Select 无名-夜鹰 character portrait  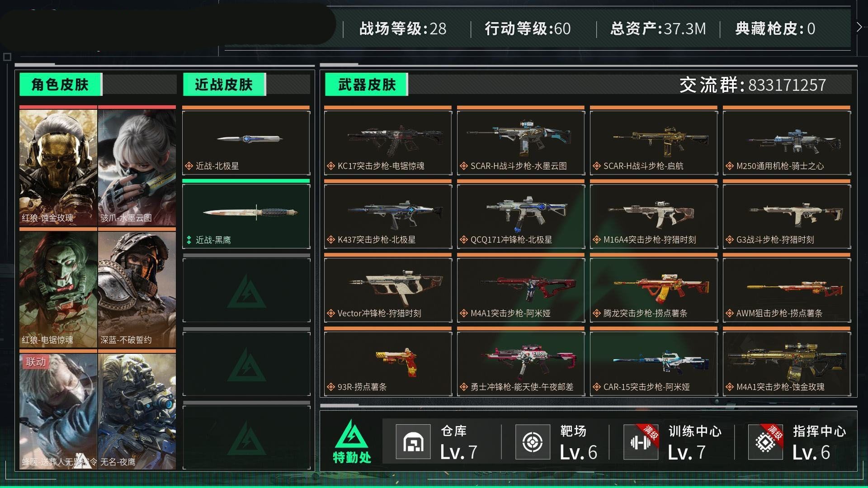click(x=137, y=411)
